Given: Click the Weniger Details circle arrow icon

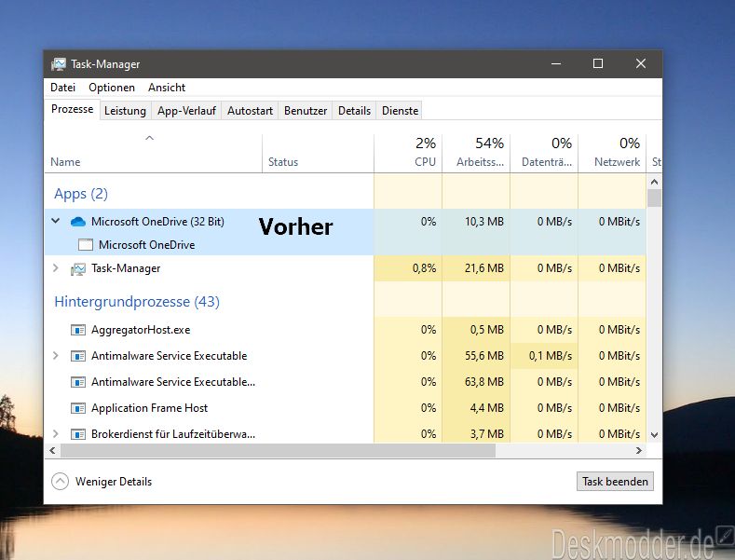Looking at the screenshot, I should pyautogui.click(x=60, y=482).
